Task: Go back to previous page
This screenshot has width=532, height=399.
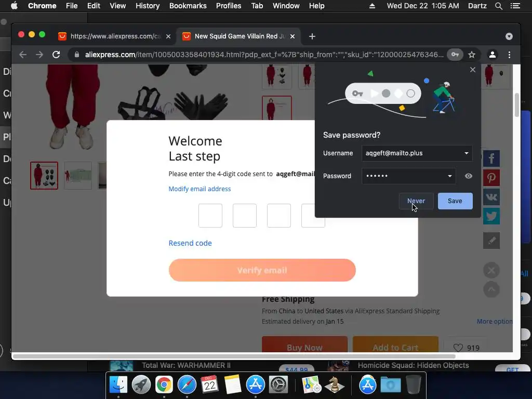Action: [x=23, y=55]
